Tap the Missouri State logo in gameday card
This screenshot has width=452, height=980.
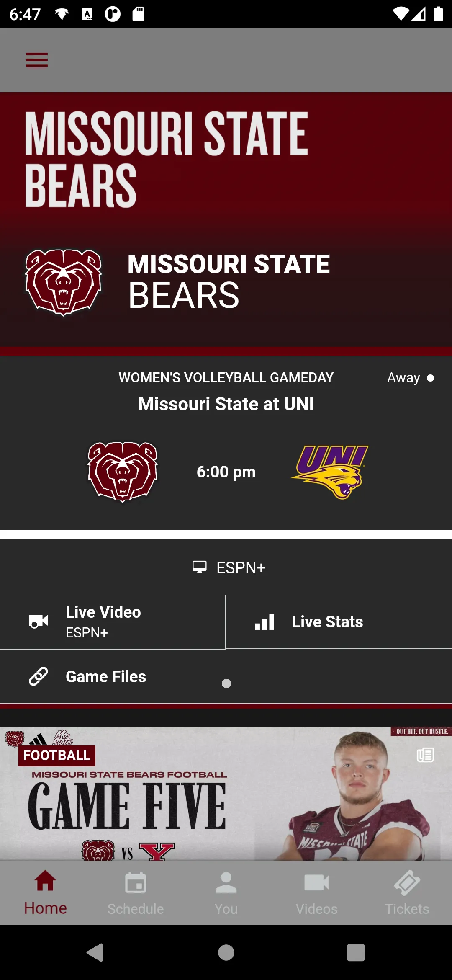[123, 472]
